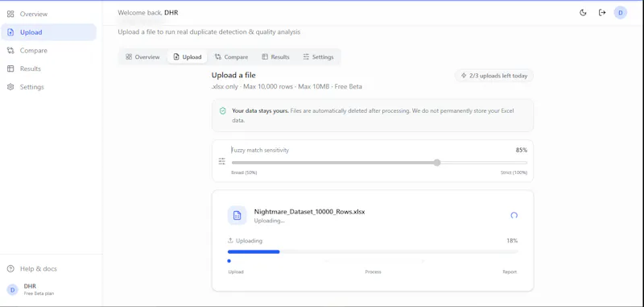Switch to the Settings tab
The image size is (644, 307).
click(318, 56)
